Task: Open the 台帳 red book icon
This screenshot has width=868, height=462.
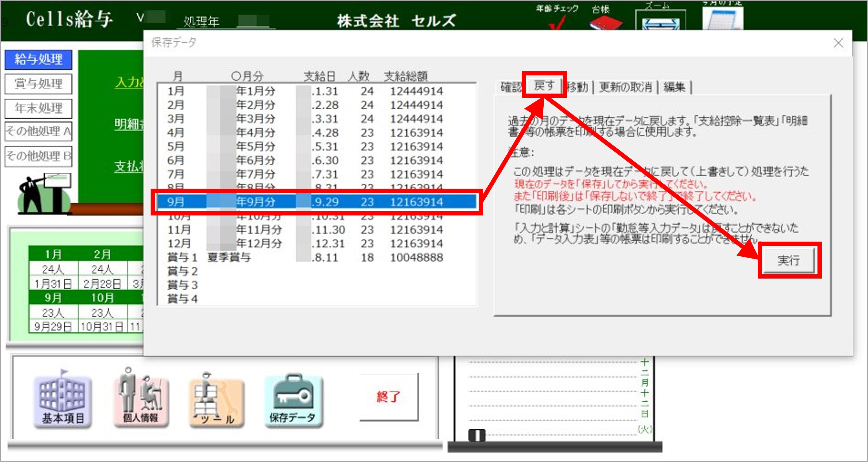Action: click(x=605, y=23)
